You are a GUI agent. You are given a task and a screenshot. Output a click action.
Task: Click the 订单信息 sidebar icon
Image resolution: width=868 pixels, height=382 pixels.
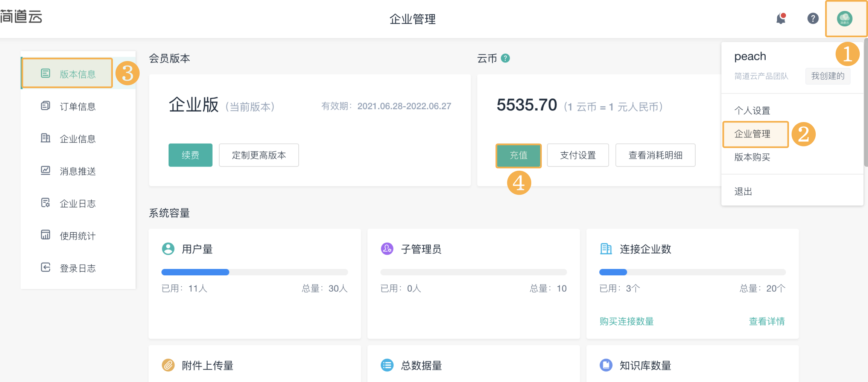coord(45,106)
